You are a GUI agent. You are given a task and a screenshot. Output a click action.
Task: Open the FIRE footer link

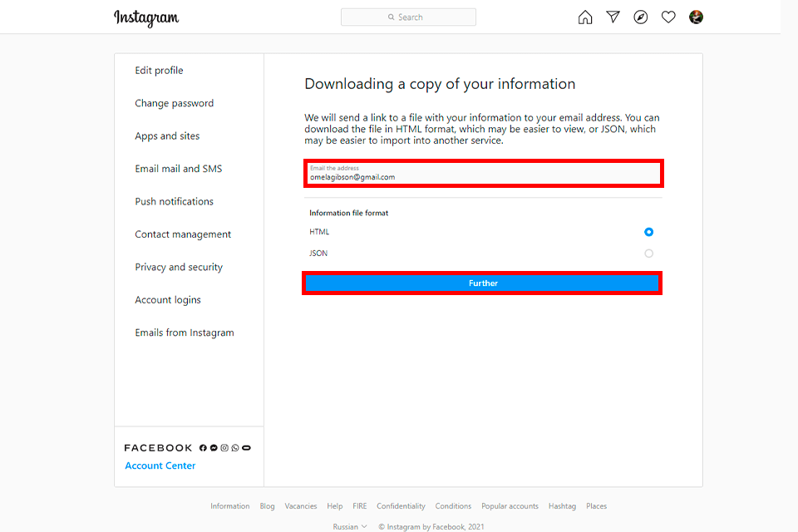pyautogui.click(x=360, y=506)
